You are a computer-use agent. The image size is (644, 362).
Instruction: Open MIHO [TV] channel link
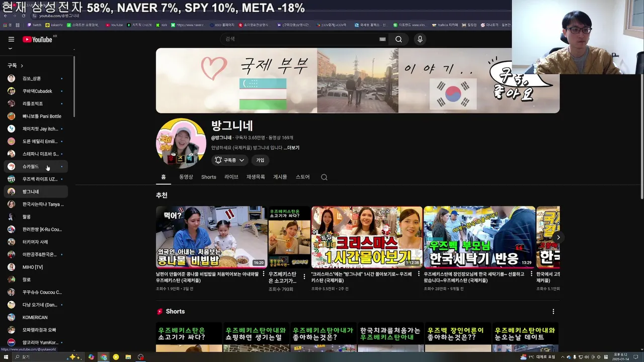pos(36,267)
